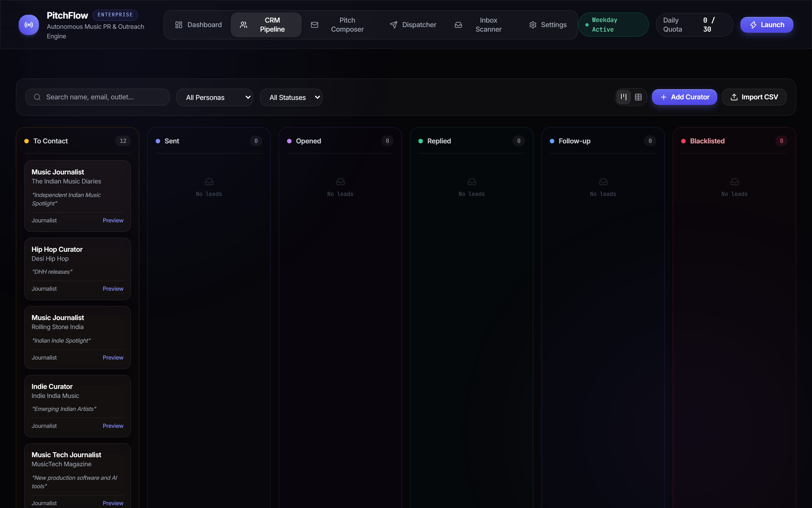Focus the search name, email, outlet field
The height and width of the screenshot is (508, 812).
pyautogui.click(x=97, y=97)
